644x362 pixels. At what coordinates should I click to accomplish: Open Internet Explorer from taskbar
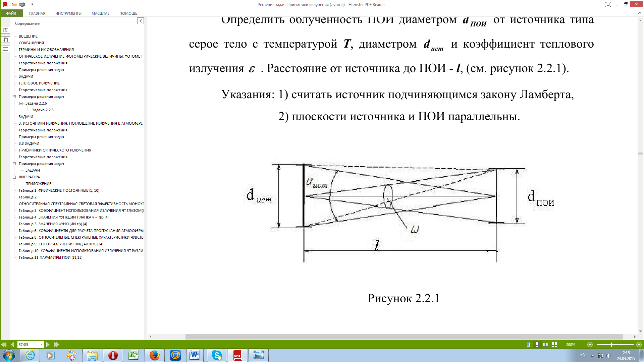pyautogui.click(x=30, y=355)
